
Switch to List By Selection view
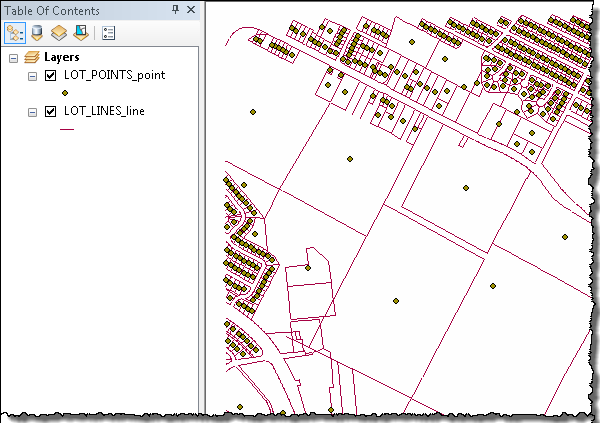click(x=80, y=32)
